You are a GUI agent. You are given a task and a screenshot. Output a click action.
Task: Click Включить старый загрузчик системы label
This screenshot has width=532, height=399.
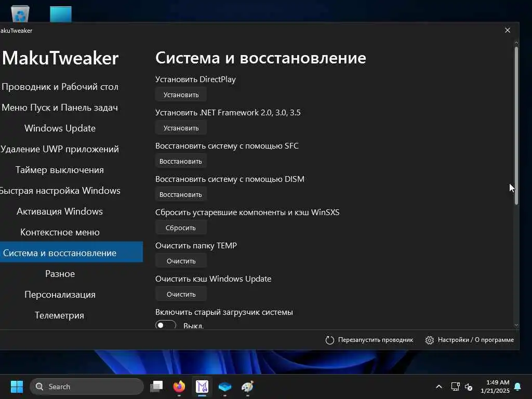(x=224, y=312)
